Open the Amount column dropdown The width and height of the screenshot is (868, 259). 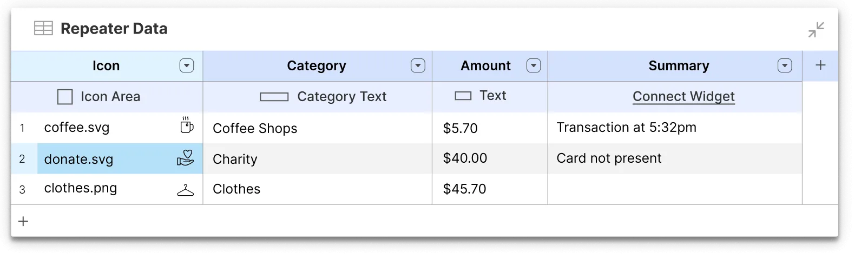click(534, 66)
